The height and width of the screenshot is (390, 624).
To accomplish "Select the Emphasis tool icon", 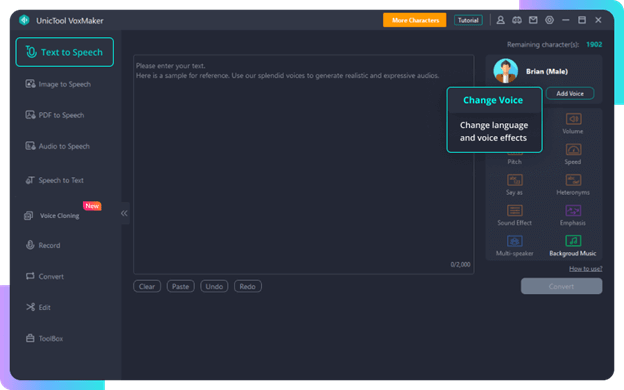I will point(573,211).
